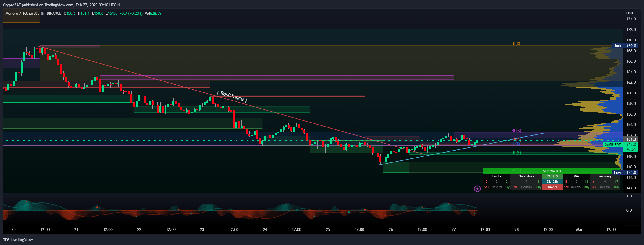Click the MAs buy count 12

pos(587,182)
